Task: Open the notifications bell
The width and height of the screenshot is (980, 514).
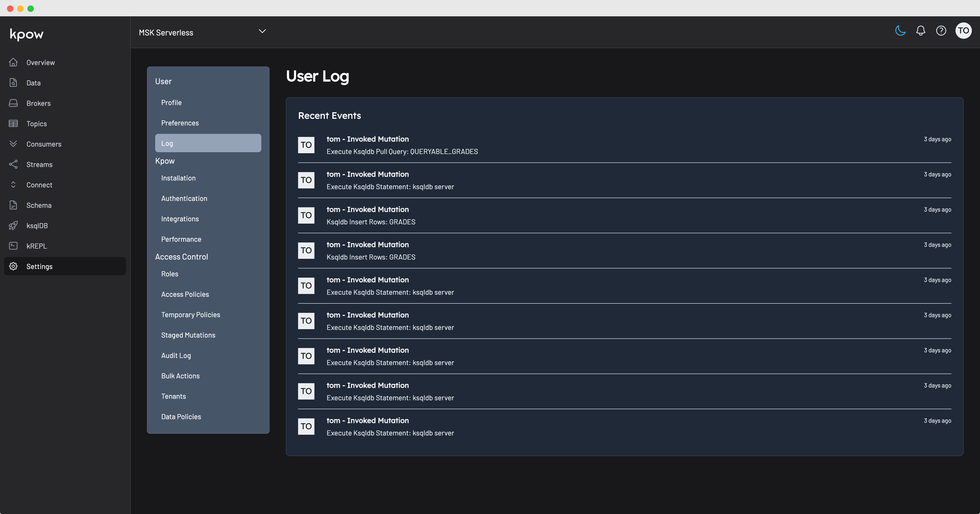Action: (920, 31)
